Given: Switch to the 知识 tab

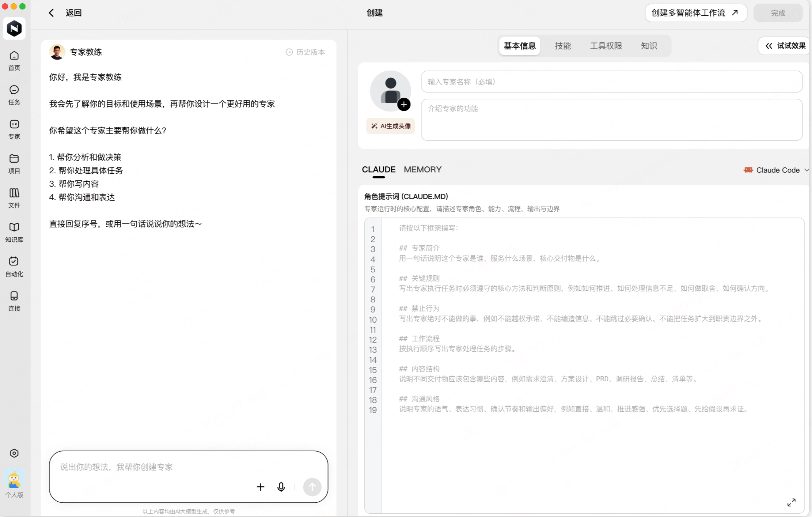Looking at the screenshot, I should point(649,46).
